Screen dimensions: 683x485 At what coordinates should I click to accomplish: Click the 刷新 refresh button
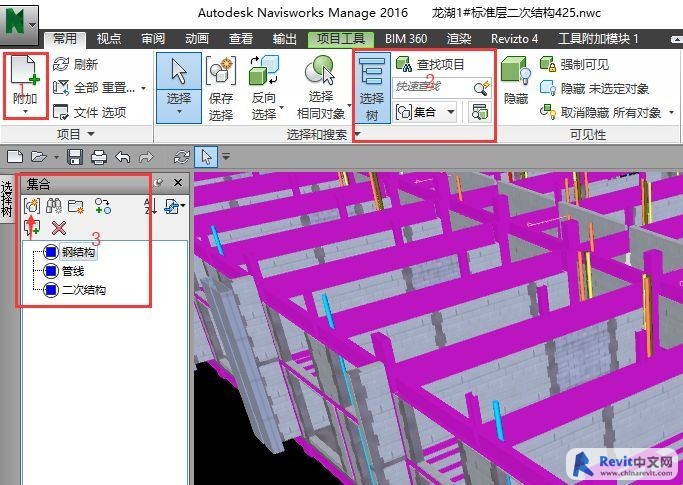pyautogui.click(x=75, y=64)
